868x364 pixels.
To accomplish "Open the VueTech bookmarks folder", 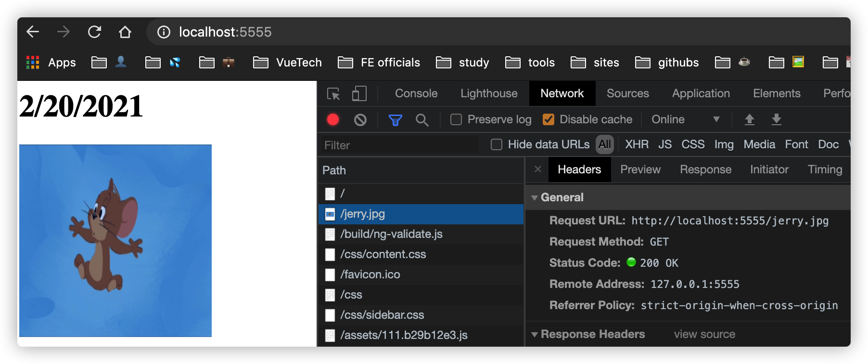I will (287, 63).
